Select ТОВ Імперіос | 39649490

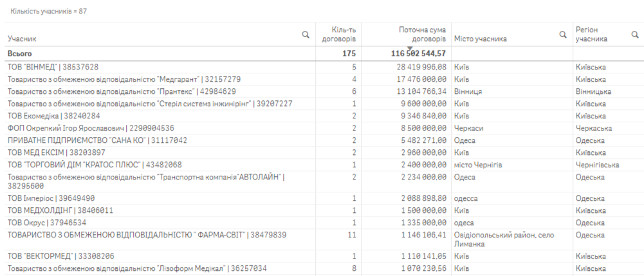pyautogui.click(x=51, y=198)
